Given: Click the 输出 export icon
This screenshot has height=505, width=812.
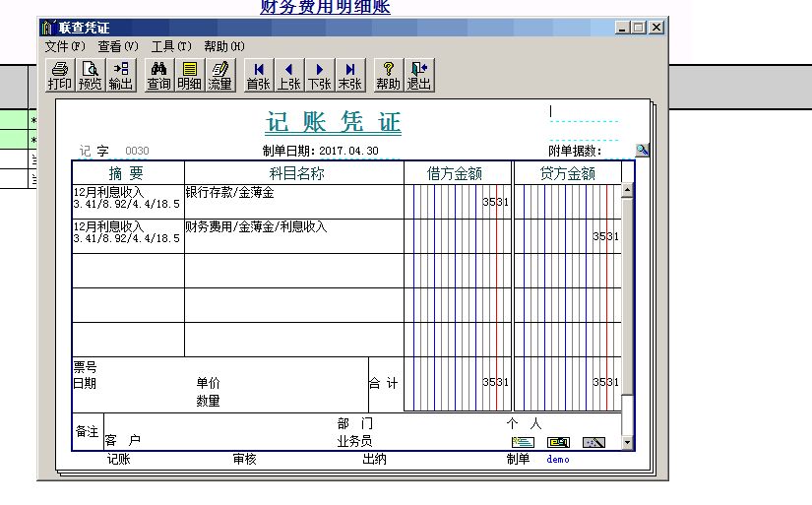Looking at the screenshot, I should click(121, 76).
